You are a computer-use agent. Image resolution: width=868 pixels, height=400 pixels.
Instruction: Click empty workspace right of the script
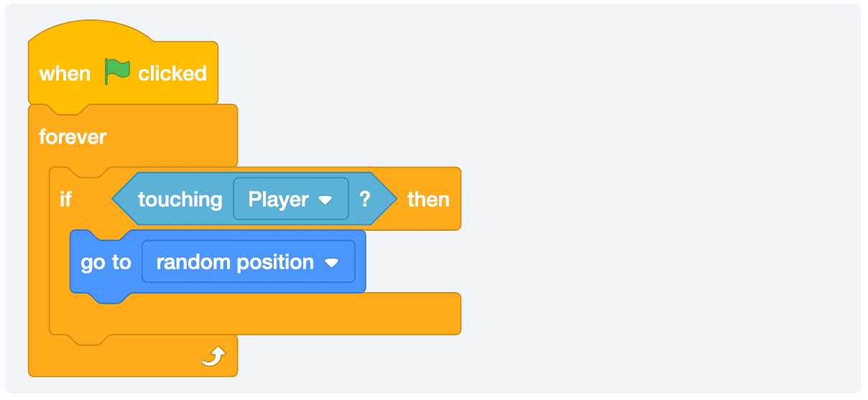[647, 216]
